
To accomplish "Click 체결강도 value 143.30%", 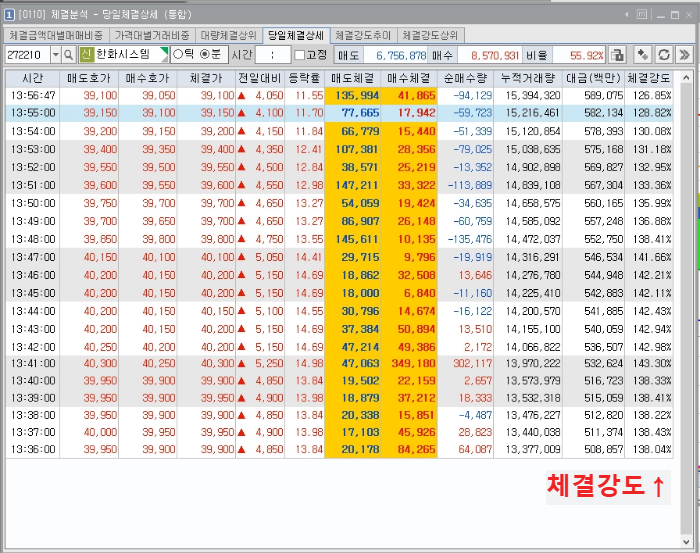I will [x=652, y=363].
